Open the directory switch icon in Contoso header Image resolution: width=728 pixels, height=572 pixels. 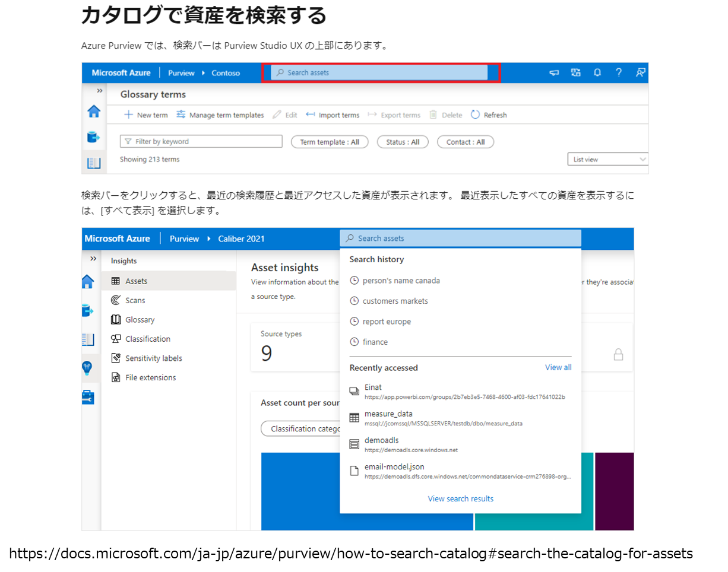(x=575, y=73)
